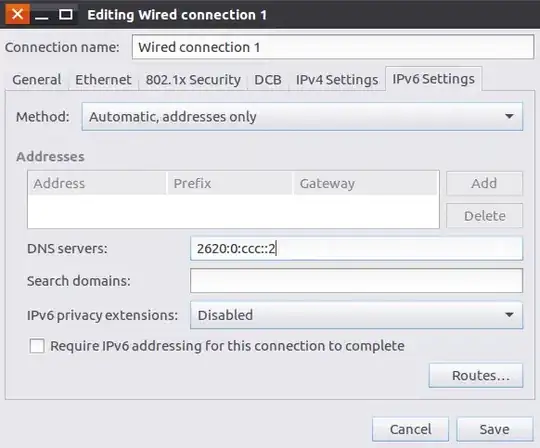Switch to the General tab
The height and width of the screenshot is (448, 540).
coord(37,80)
